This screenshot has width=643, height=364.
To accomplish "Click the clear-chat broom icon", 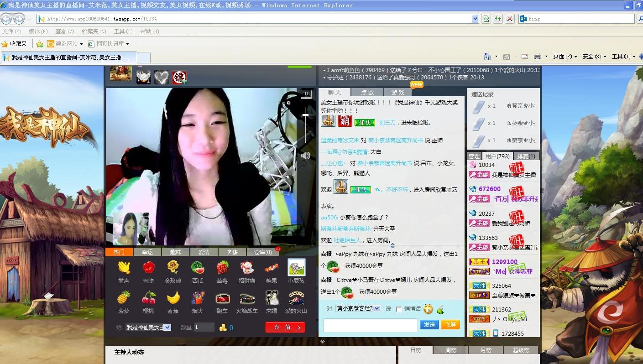I will click(x=440, y=309).
